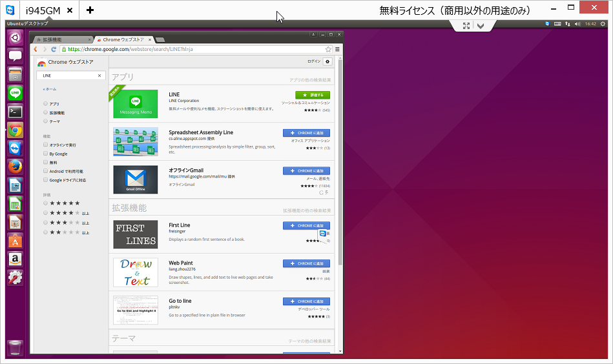Select the three stars and up filter
The image size is (613, 364).
45,223
